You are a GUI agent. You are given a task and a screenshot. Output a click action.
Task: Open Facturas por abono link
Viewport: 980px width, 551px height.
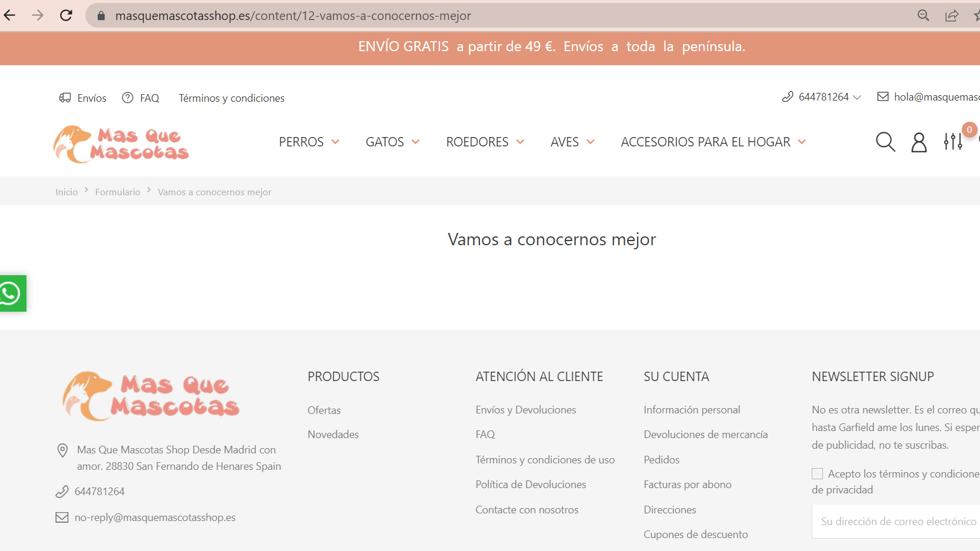coord(688,485)
